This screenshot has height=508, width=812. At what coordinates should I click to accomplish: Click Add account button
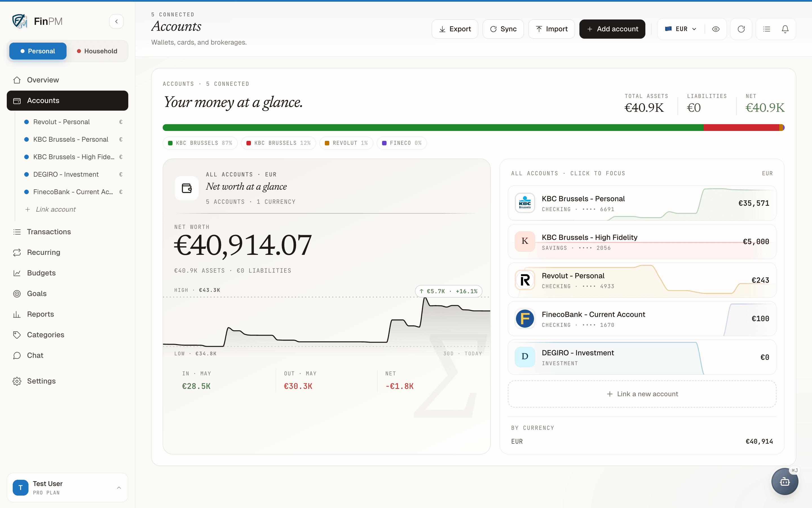(x=612, y=29)
